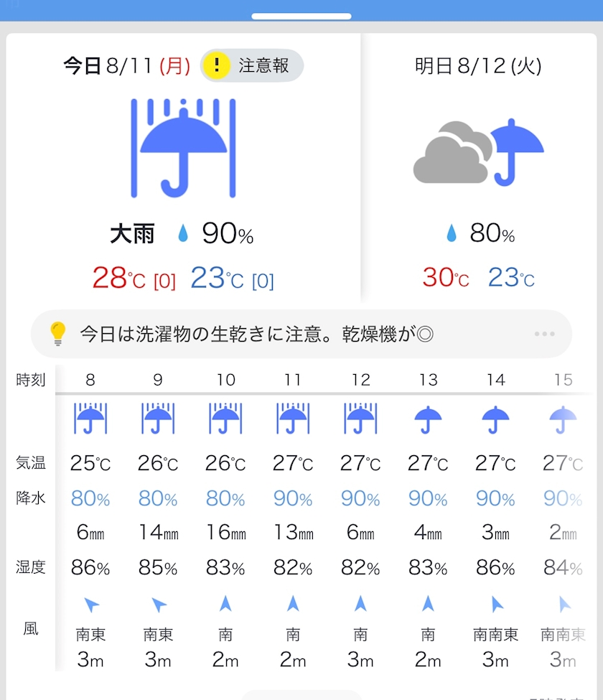Tap the 14 o'clock south-southeast wind arrow
The height and width of the screenshot is (700, 603).
(495, 604)
